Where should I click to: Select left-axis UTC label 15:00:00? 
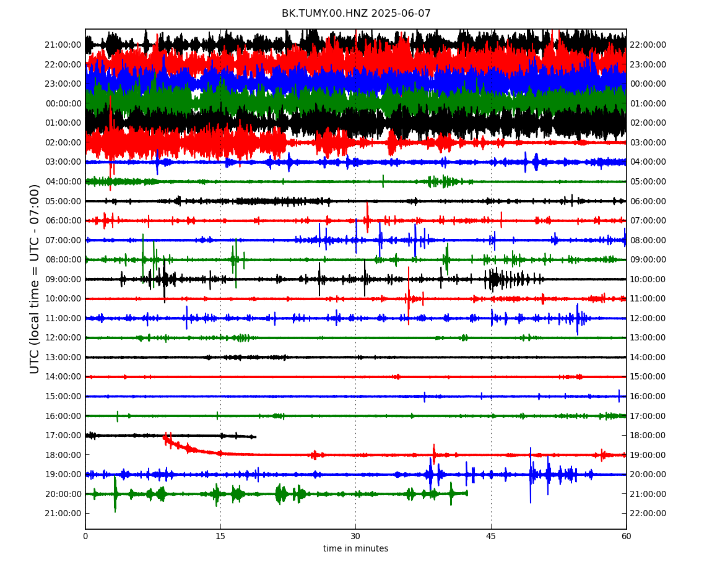coord(63,396)
